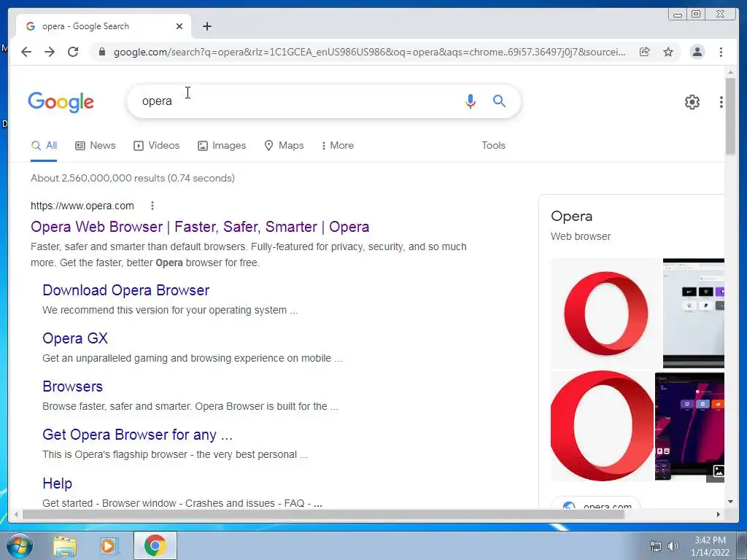Click the scroll up arrow

730,72
